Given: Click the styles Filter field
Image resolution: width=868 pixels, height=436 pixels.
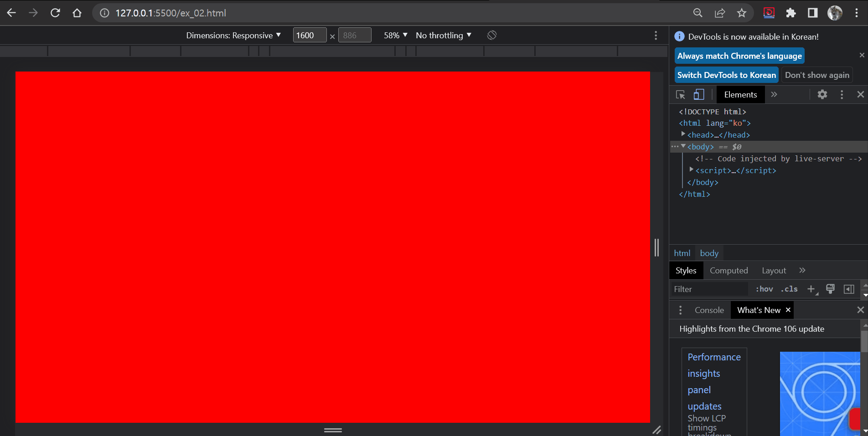Looking at the screenshot, I should [x=709, y=289].
